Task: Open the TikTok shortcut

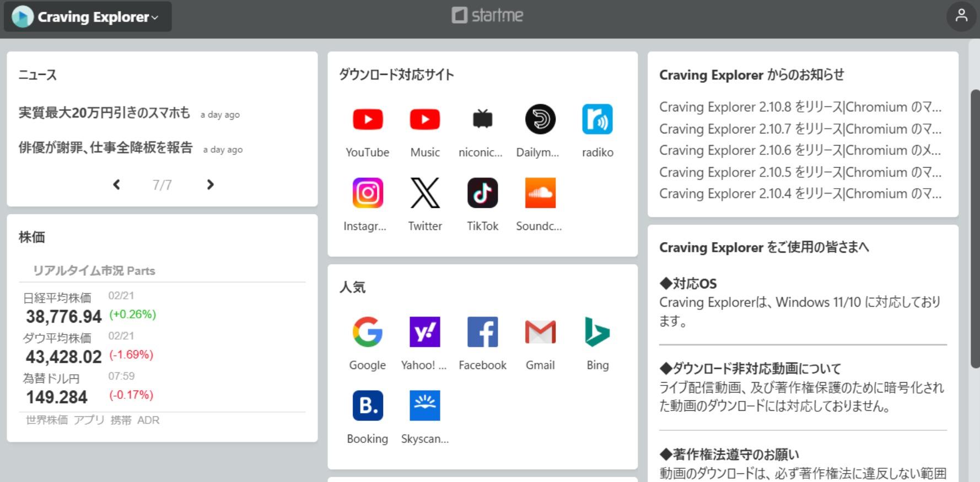Action: pyautogui.click(x=482, y=193)
